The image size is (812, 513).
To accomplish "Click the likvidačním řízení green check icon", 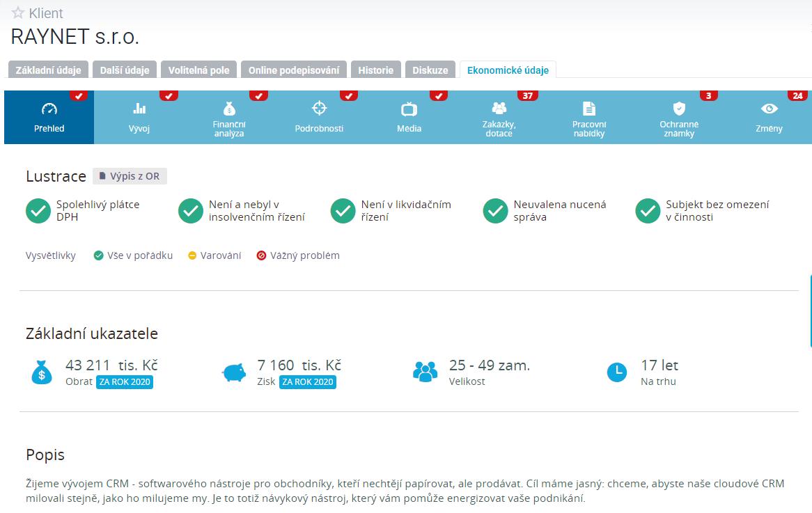I will (x=343, y=211).
